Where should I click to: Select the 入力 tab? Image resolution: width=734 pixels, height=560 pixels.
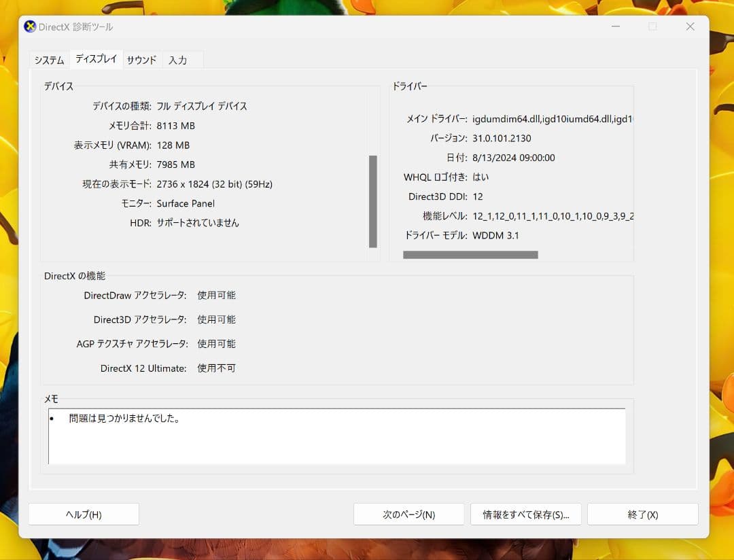point(178,60)
